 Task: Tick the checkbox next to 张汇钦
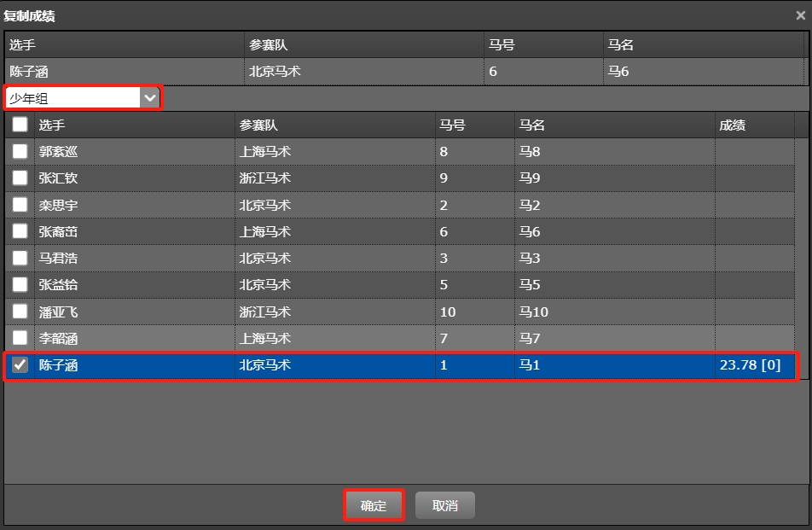pyautogui.click(x=20, y=178)
